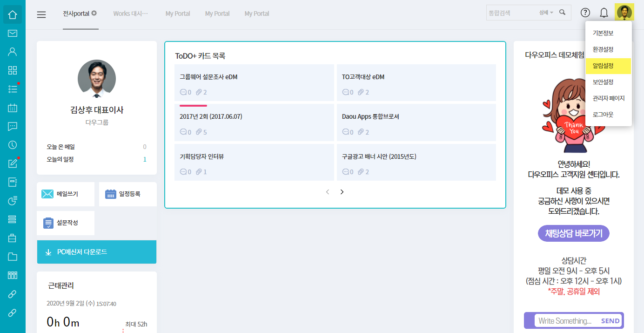Toggle the hamburger menu button
644x333 pixels.
coord(41,14)
